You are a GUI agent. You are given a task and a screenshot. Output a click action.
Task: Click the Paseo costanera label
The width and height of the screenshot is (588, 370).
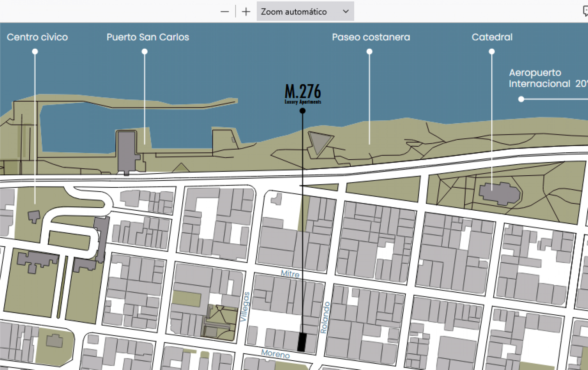pyautogui.click(x=371, y=37)
